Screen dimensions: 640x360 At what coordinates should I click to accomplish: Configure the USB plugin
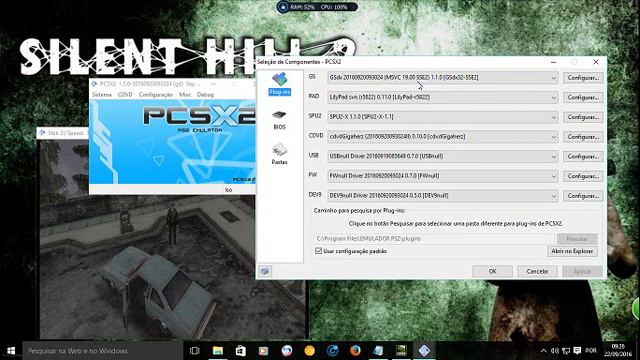[583, 156]
